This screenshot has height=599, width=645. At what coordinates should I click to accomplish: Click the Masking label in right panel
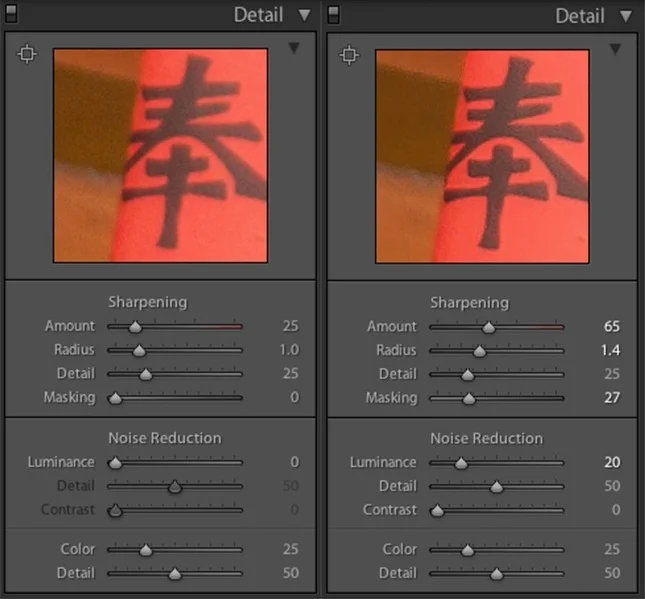pyautogui.click(x=391, y=398)
